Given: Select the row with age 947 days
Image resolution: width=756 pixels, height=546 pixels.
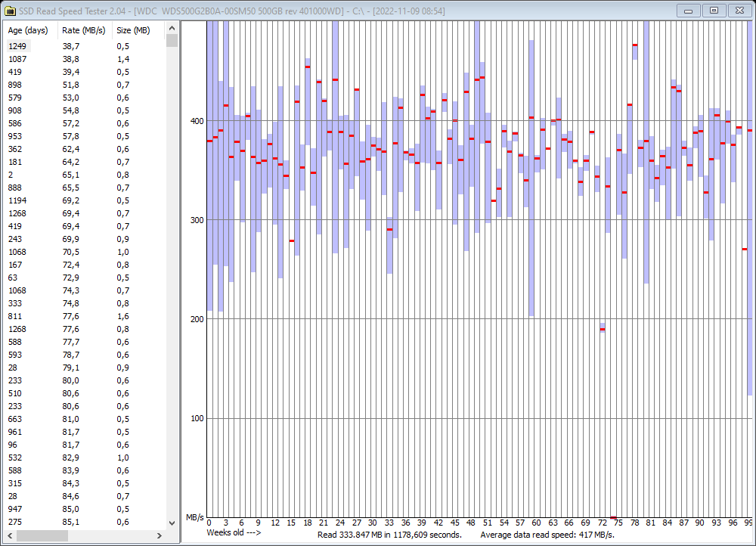Looking at the screenshot, I should click(85, 509).
